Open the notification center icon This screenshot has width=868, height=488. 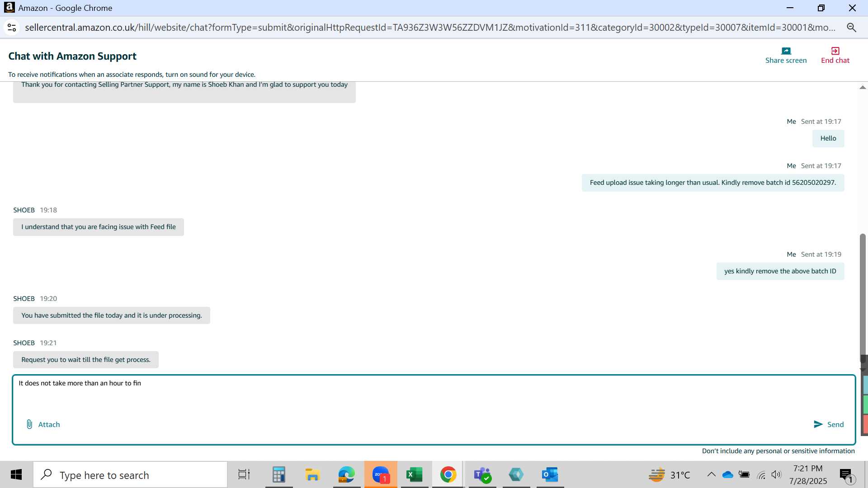(846, 475)
